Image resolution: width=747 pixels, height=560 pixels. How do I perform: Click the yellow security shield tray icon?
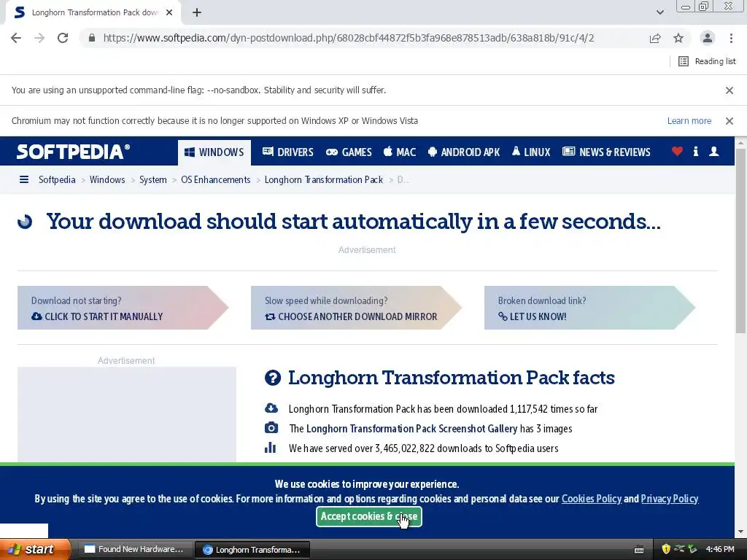(x=666, y=549)
